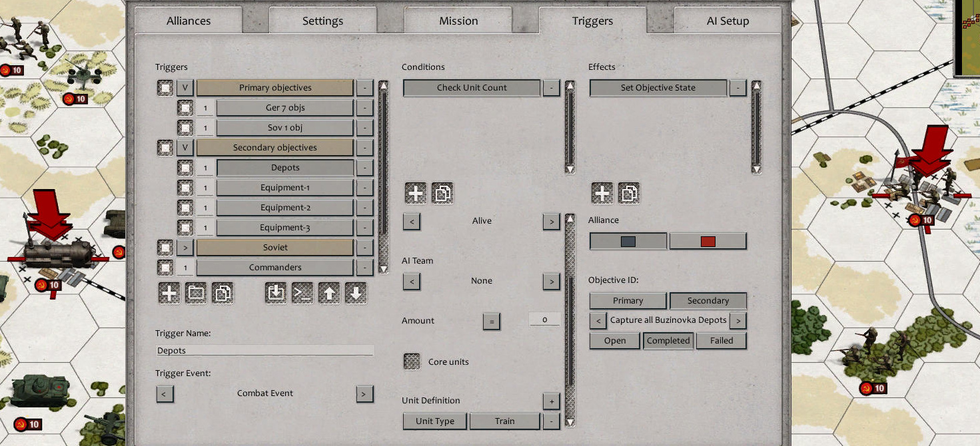Cycle Alive state to next option
Screen dimensions: 980x446
click(x=551, y=221)
